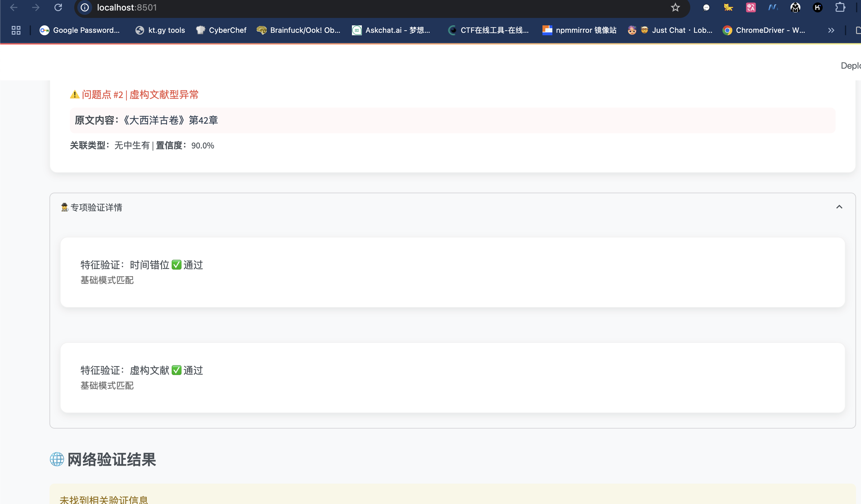
Task: Click the back navigation arrow
Action: coord(14,7)
